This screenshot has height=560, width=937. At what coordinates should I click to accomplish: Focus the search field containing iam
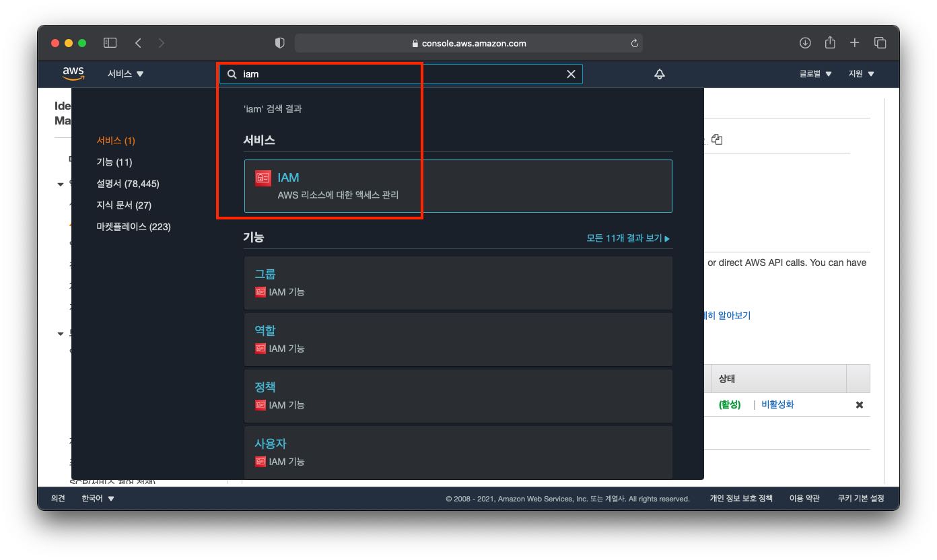click(401, 74)
